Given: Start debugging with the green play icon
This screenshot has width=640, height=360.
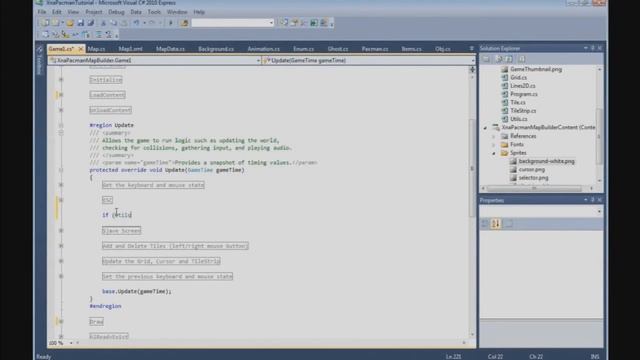Looking at the screenshot, I should click(171, 23).
